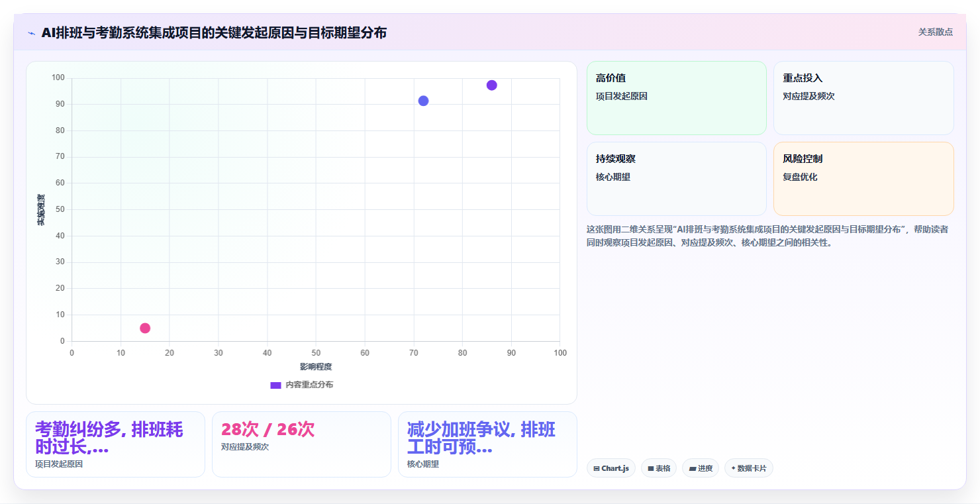Open the 高价值 card

(x=676, y=98)
